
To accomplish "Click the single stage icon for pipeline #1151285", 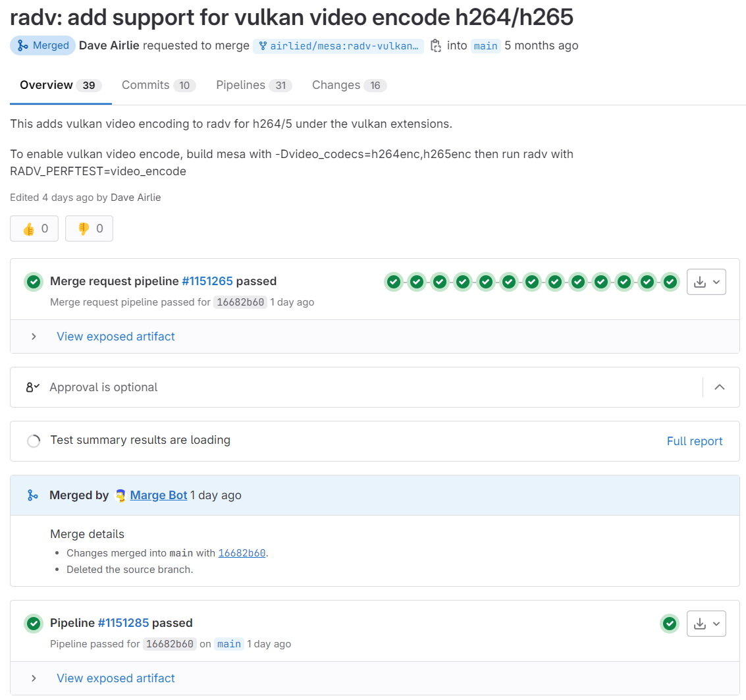I will [670, 624].
